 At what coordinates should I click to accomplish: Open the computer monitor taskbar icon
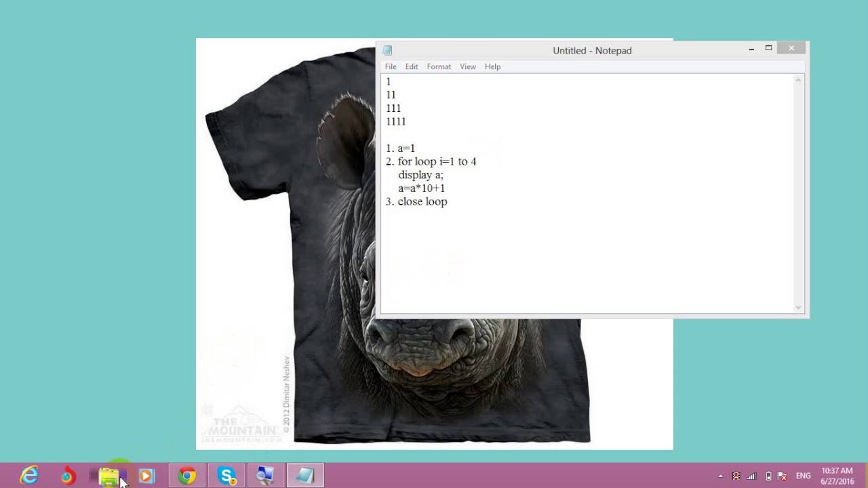coord(265,476)
